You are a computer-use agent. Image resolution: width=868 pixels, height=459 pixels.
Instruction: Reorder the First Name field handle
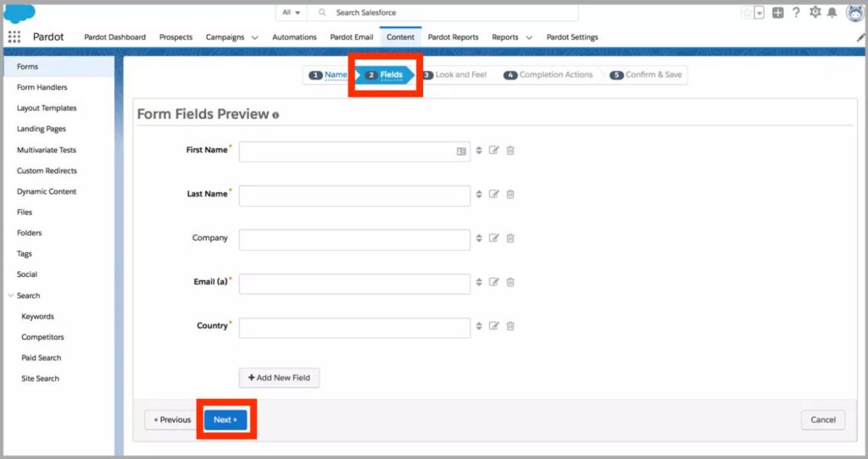click(479, 151)
